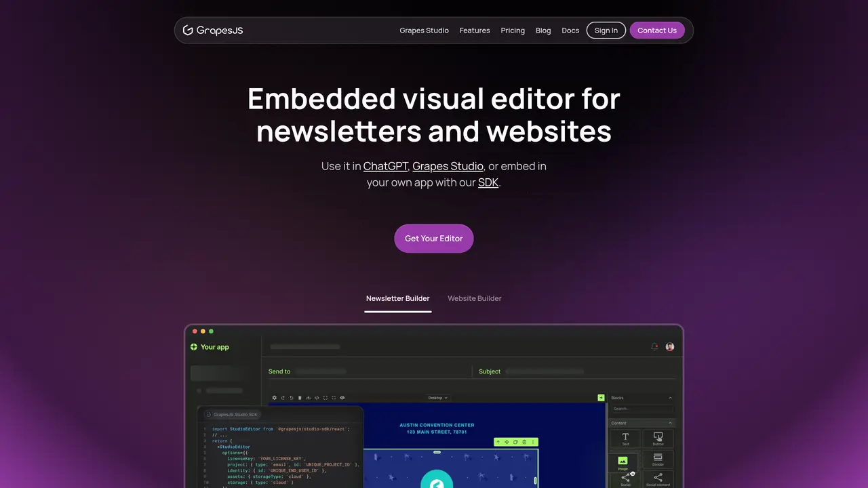
Task: Click the dashed outline icon in the editor toolbar
Action: pyautogui.click(x=325, y=398)
